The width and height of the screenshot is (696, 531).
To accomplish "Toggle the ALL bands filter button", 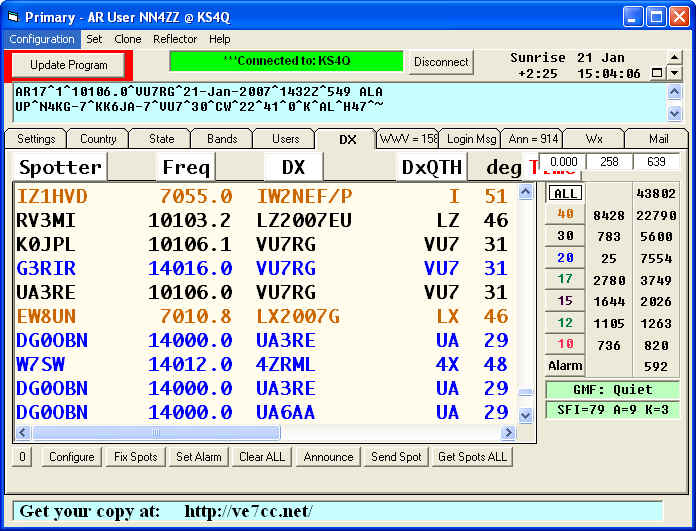I will (x=565, y=194).
